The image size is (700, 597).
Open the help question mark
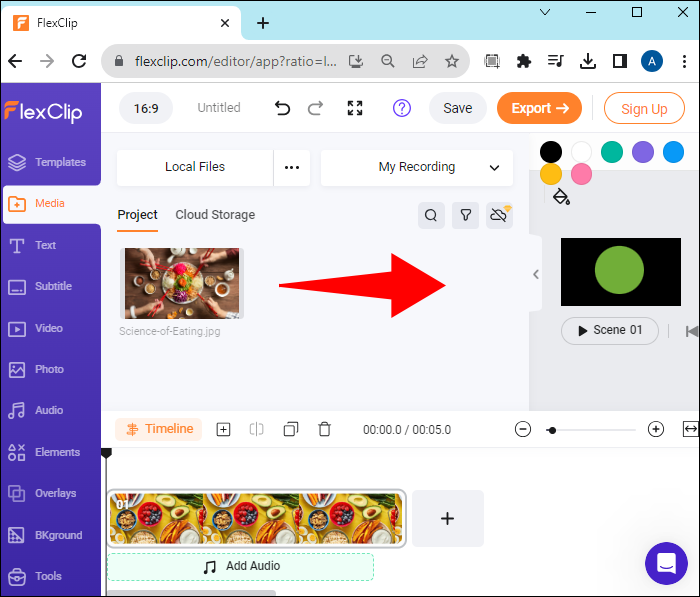402,108
